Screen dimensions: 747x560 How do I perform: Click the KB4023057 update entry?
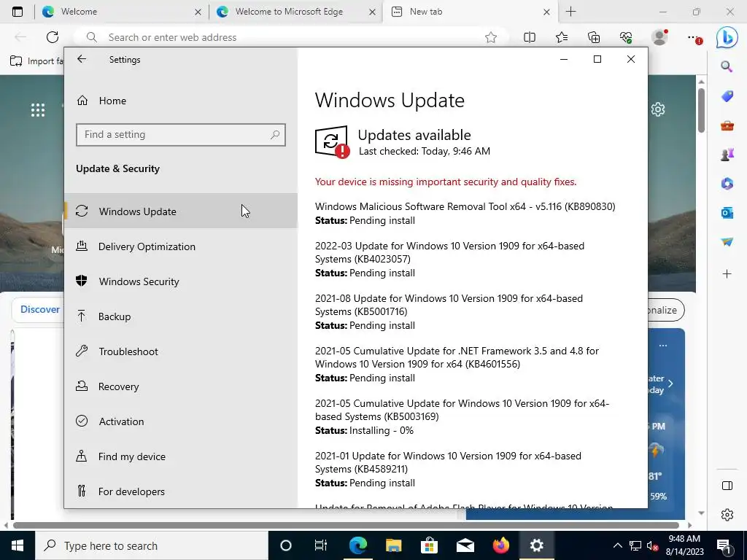point(449,260)
